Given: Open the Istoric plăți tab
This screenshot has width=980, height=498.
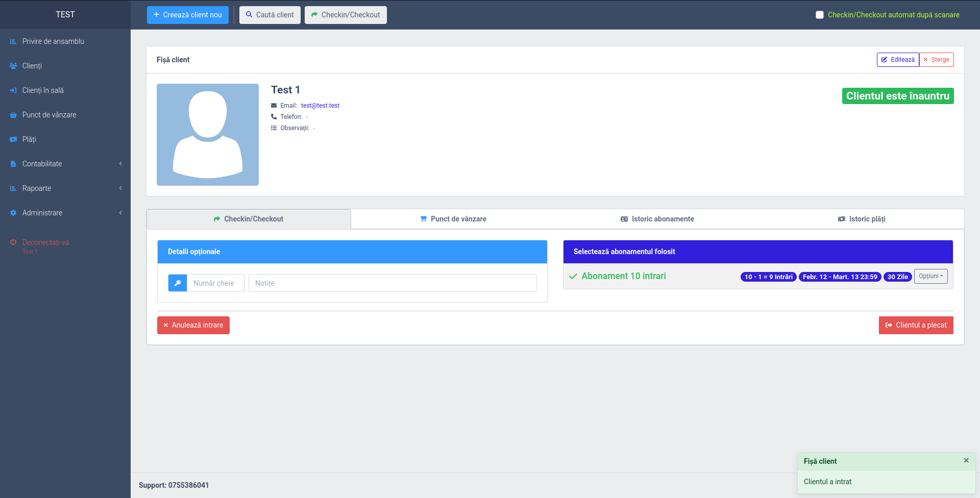Looking at the screenshot, I should click(x=862, y=219).
